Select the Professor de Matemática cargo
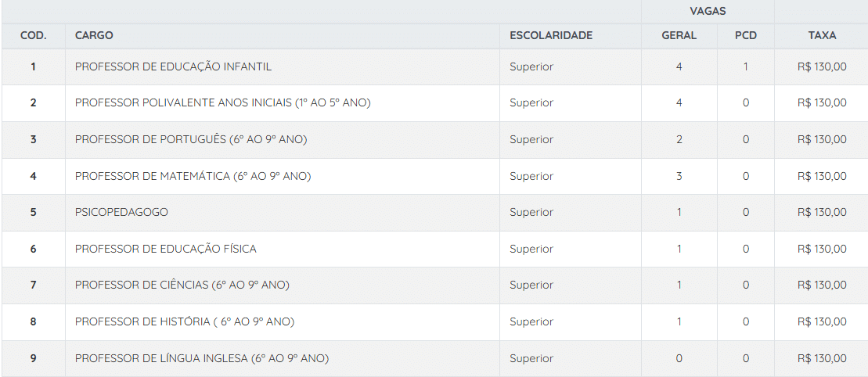The width and height of the screenshot is (868, 377). point(193,176)
